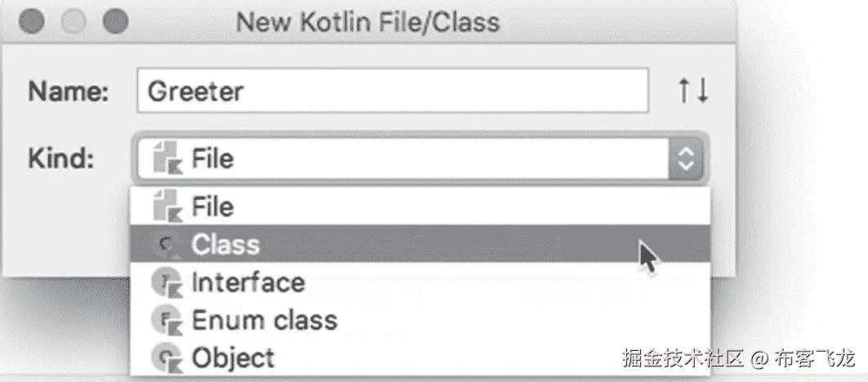Click the file icon inside the Kind box
The height and width of the screenshot is (382, 868).
(x=166, y=158)
